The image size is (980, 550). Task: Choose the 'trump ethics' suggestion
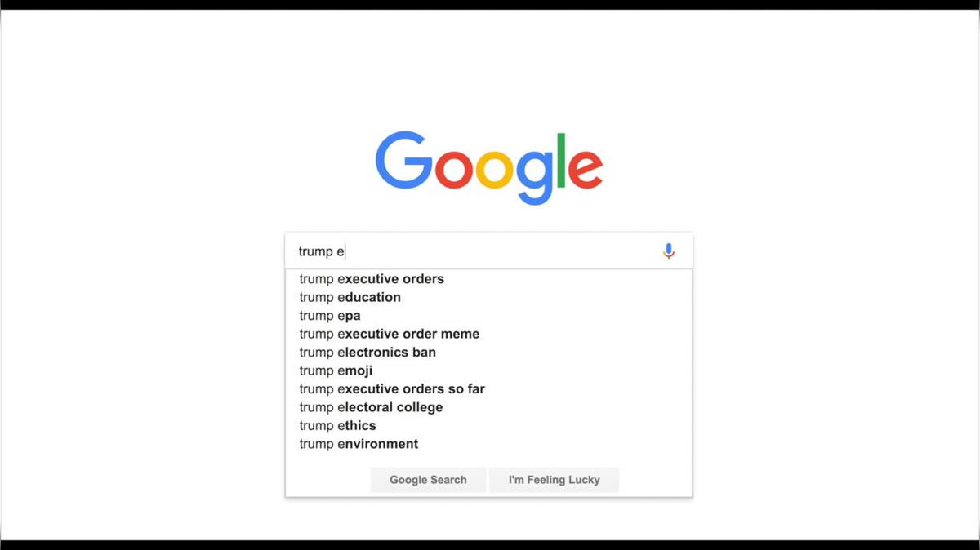[488, 426]
